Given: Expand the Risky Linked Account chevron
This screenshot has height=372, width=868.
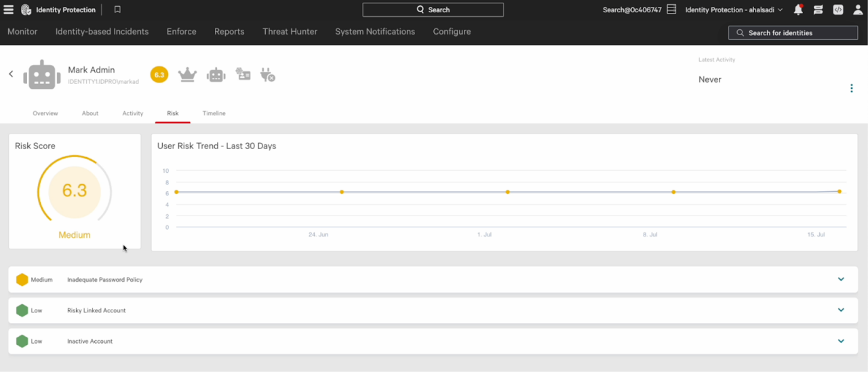Looking at the screenshot, I should pos(841,310).
